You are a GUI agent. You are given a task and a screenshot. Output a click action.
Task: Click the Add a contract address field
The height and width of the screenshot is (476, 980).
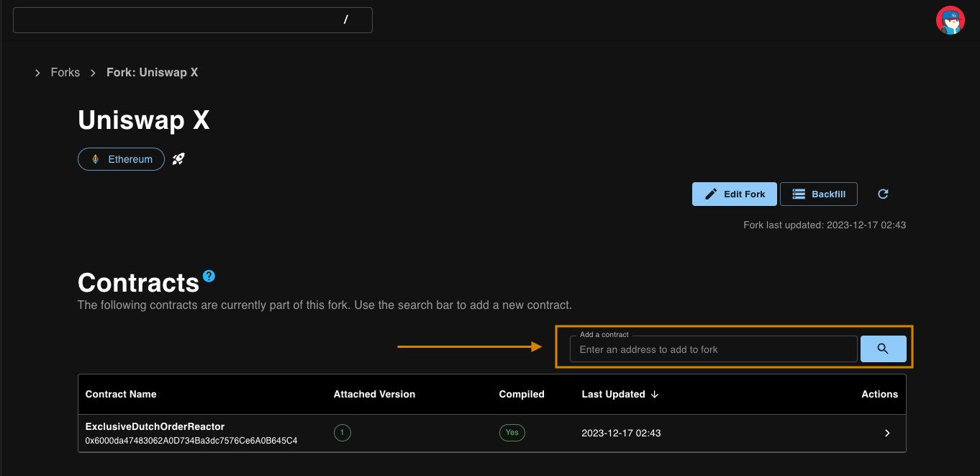(712, 349)
